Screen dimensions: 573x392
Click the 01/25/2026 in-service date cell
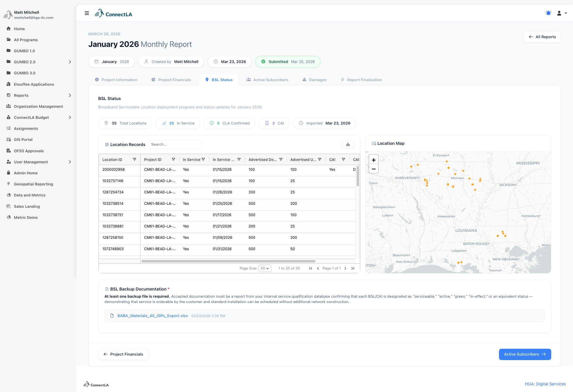coord(227,204)
